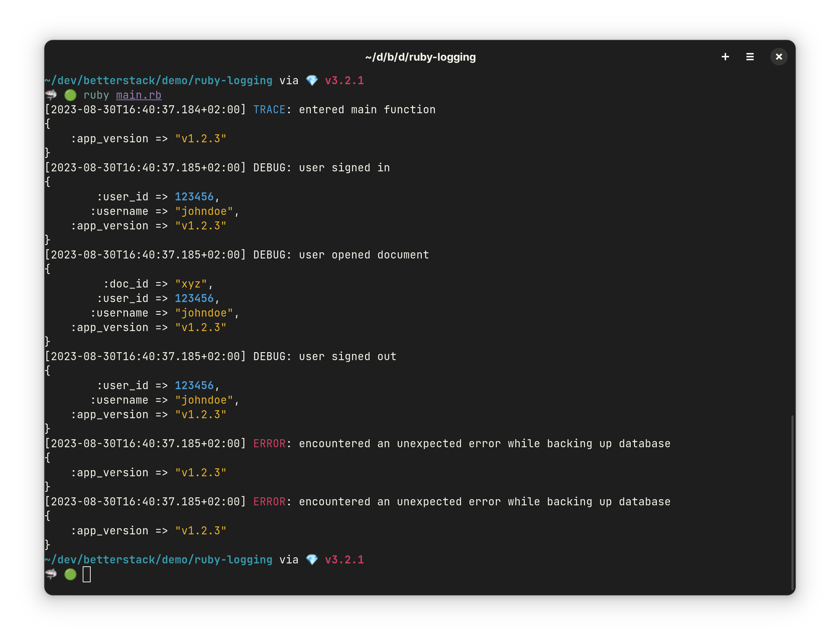Click the new tab plus icon
This screenshot has width=840, height=644.
click(x=725, y=57)
